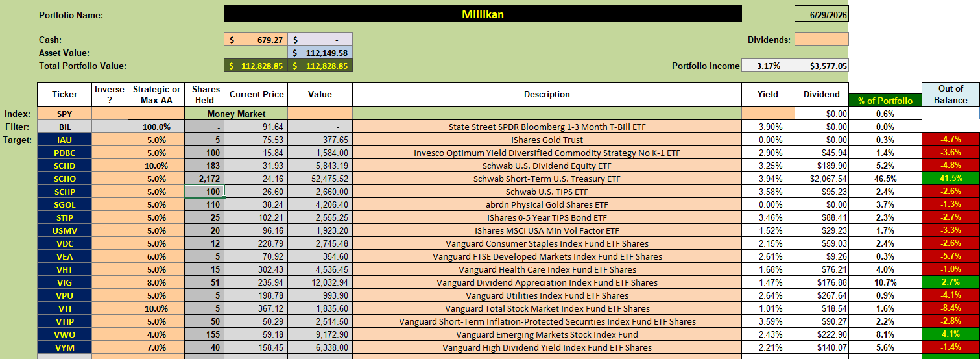Select the $3,577.05 portfolio income cell
This screenshot has height=359, width=980.
[821, 66]
